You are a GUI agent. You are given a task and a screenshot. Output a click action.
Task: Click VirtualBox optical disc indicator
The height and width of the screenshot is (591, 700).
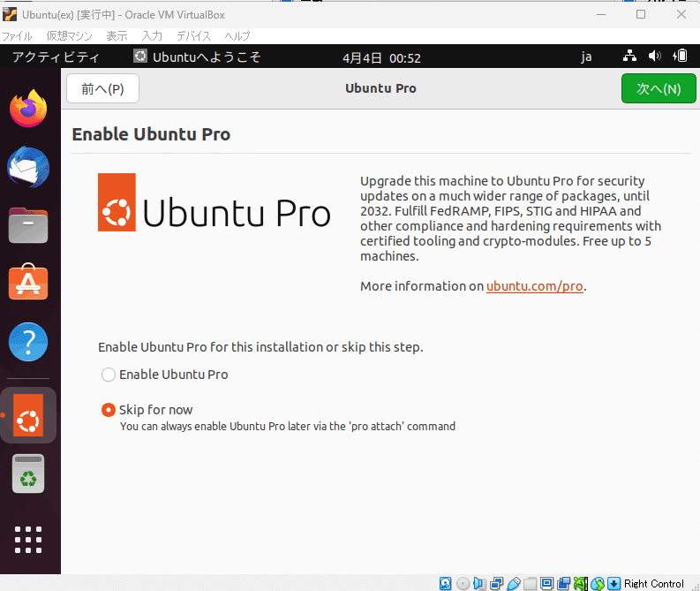tap(463, 583)
